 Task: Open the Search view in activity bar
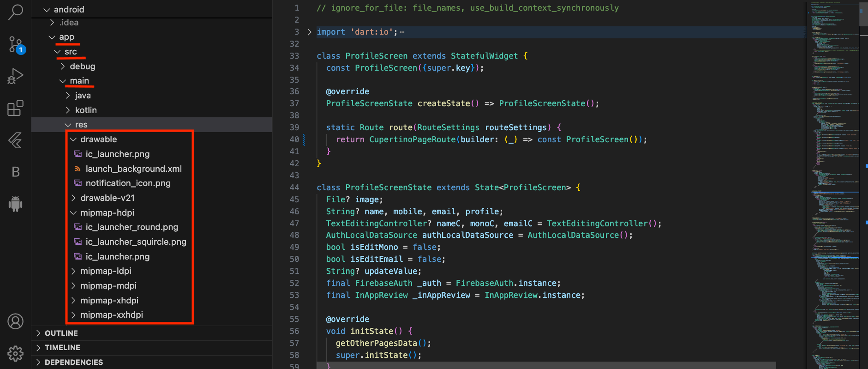(x=16, y=12)
